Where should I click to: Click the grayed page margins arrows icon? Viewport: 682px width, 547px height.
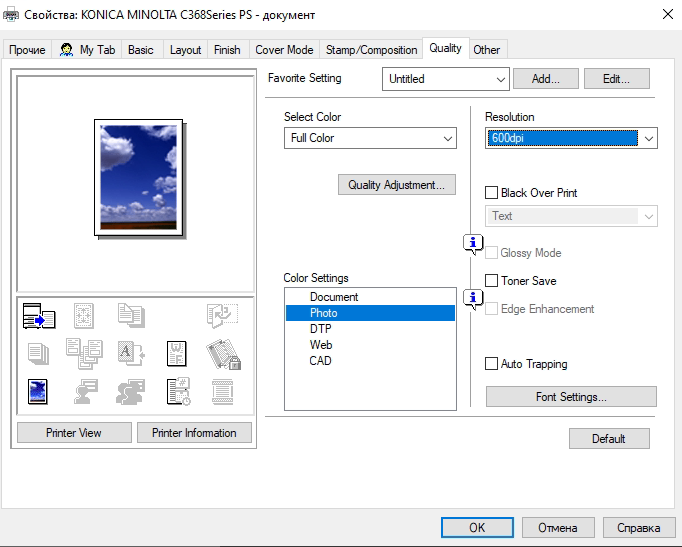(x=84, y=316)
